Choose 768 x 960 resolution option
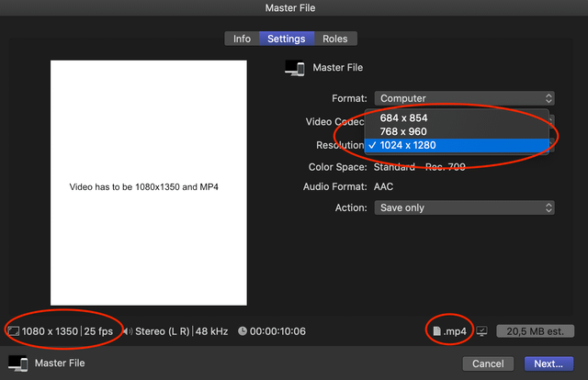Image resolution: width=588 pixels, height=380 pixels. [457, 131]
